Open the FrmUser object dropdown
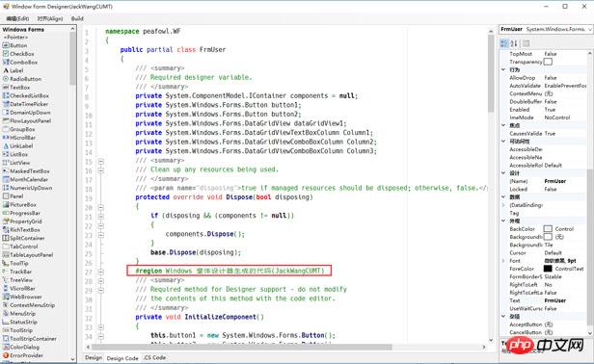The height and width of the screenshot is (364, 594). pyautogui.click(x=590, y=29)
